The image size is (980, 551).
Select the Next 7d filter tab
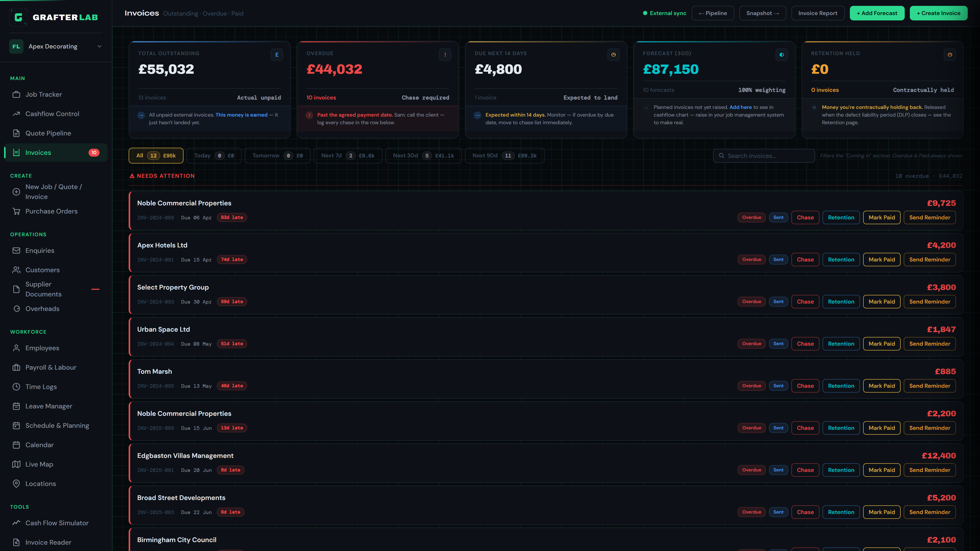348,156
